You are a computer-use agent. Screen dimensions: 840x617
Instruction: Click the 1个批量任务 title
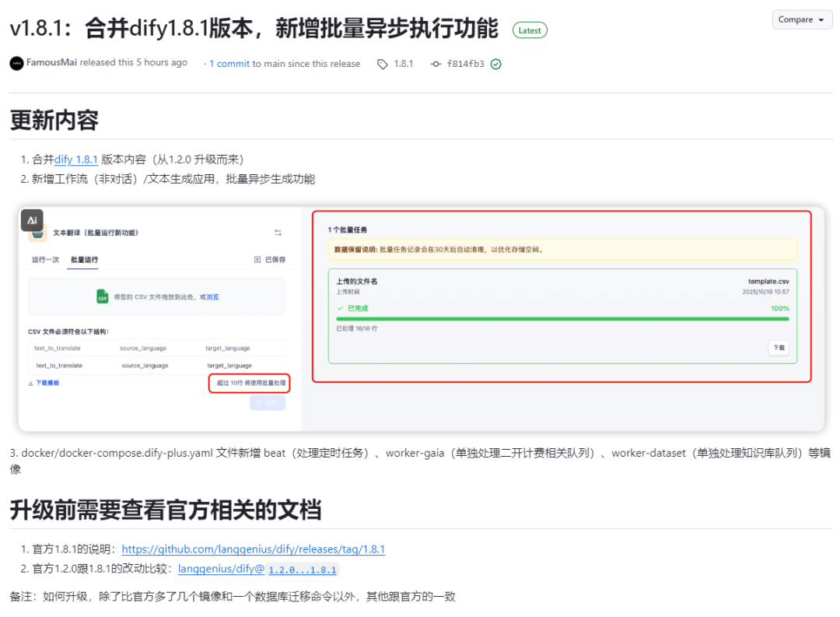click(x=348, y=230)
